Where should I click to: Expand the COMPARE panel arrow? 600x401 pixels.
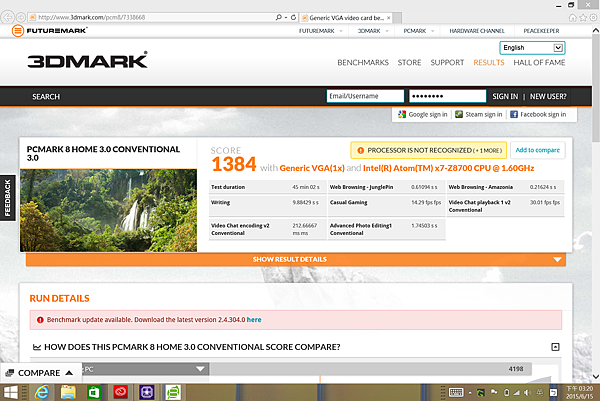[x=69, y=373]
